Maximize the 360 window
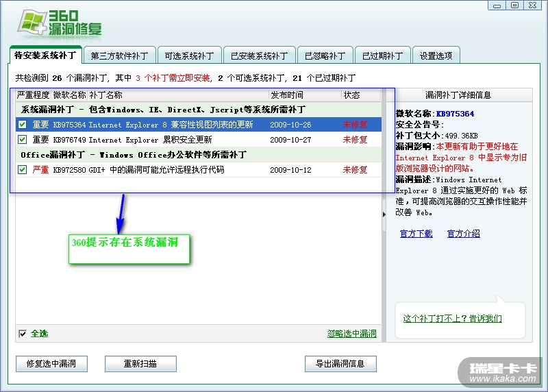 tap(514, 5)
